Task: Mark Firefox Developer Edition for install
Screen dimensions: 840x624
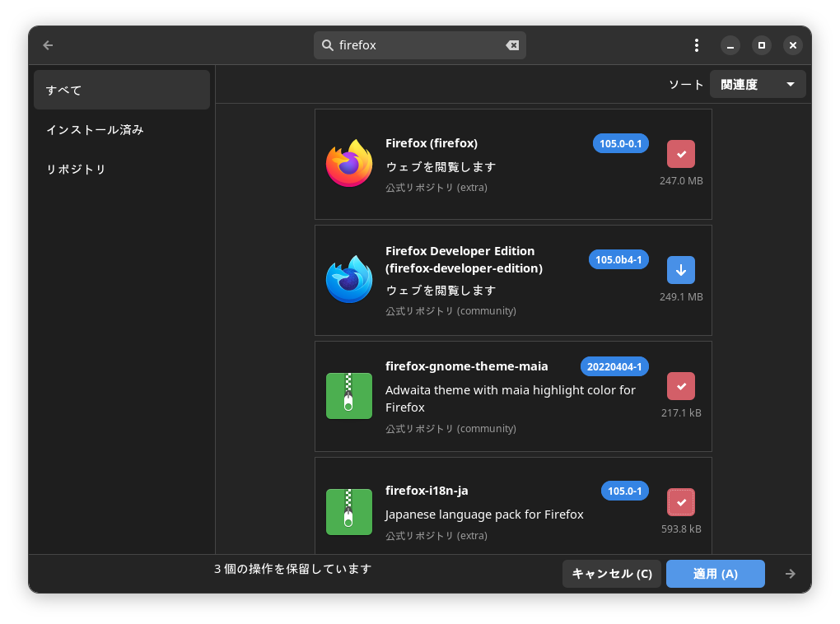Action: (681, 270)
